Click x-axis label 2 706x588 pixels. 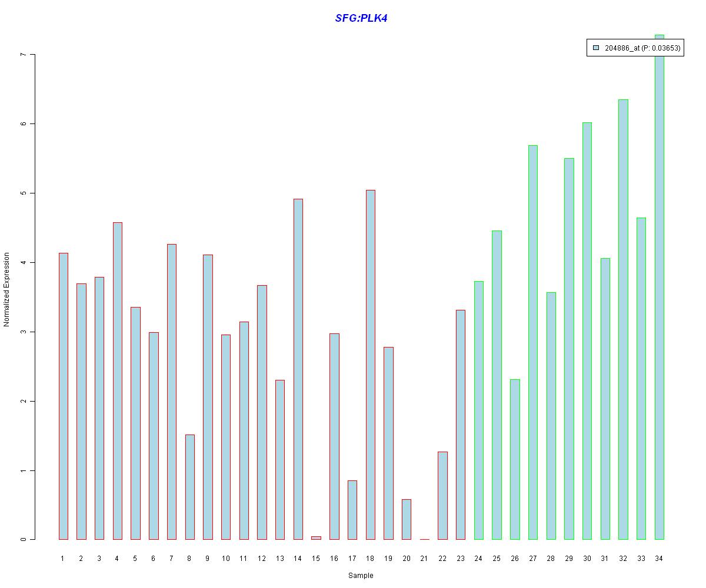click(81, 559)
